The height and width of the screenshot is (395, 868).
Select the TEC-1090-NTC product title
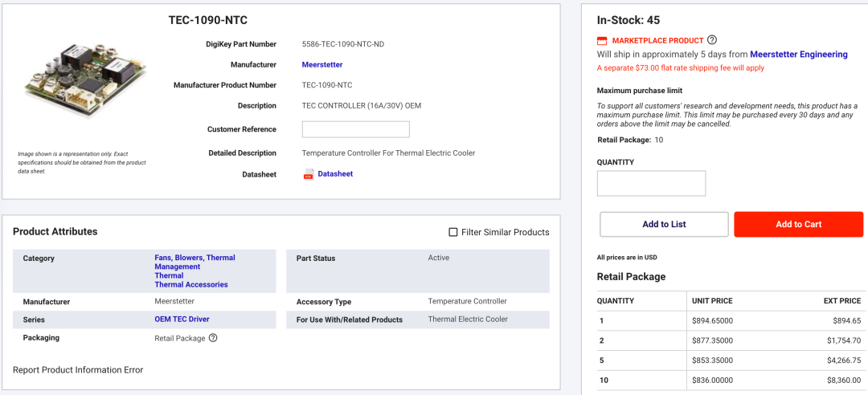(x=207, y=20)
